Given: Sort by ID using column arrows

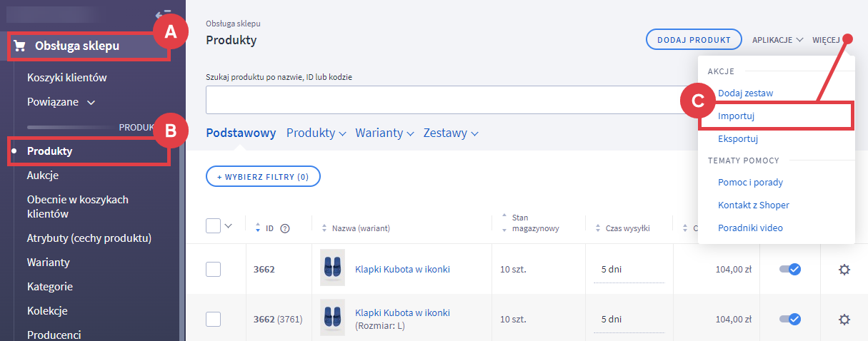Looking at the screenshot, I should pyautogui.click(x=258, y=228).
